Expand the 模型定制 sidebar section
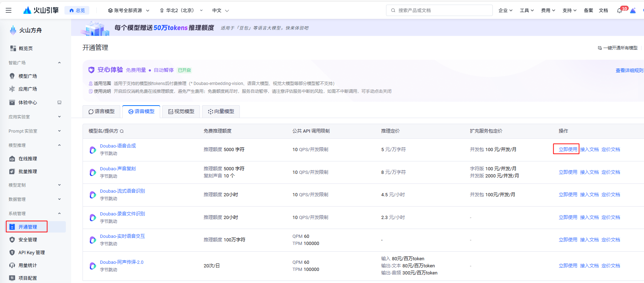Image resolution: width=644 pixels, height=283 pixels. (x=59, y=185)
